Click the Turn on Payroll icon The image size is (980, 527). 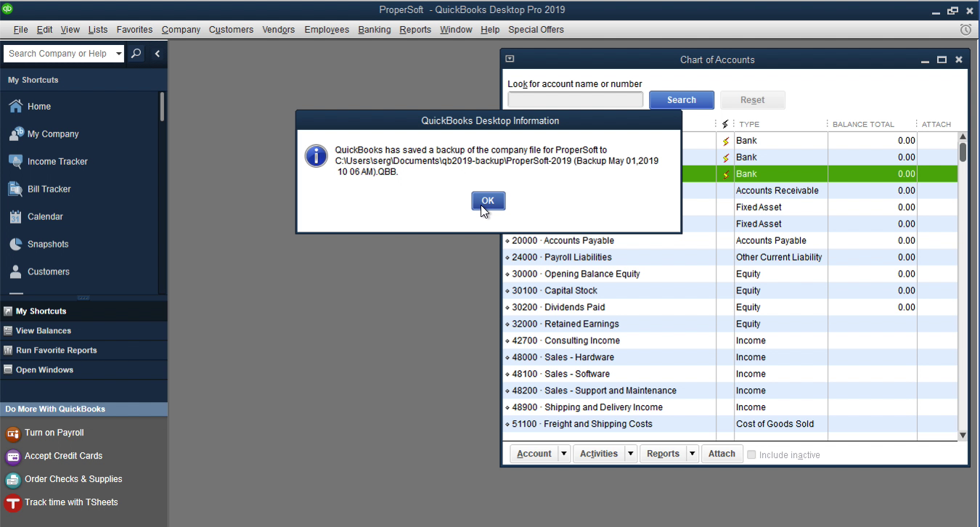pos(12,433)
